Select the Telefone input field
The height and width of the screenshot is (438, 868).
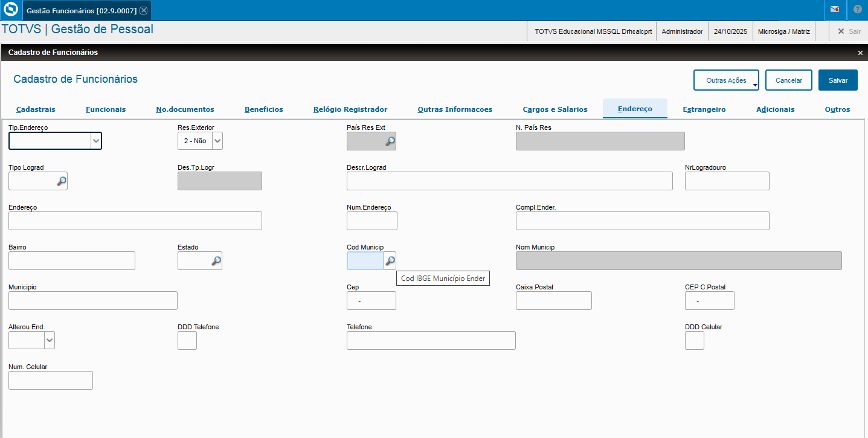431,340
